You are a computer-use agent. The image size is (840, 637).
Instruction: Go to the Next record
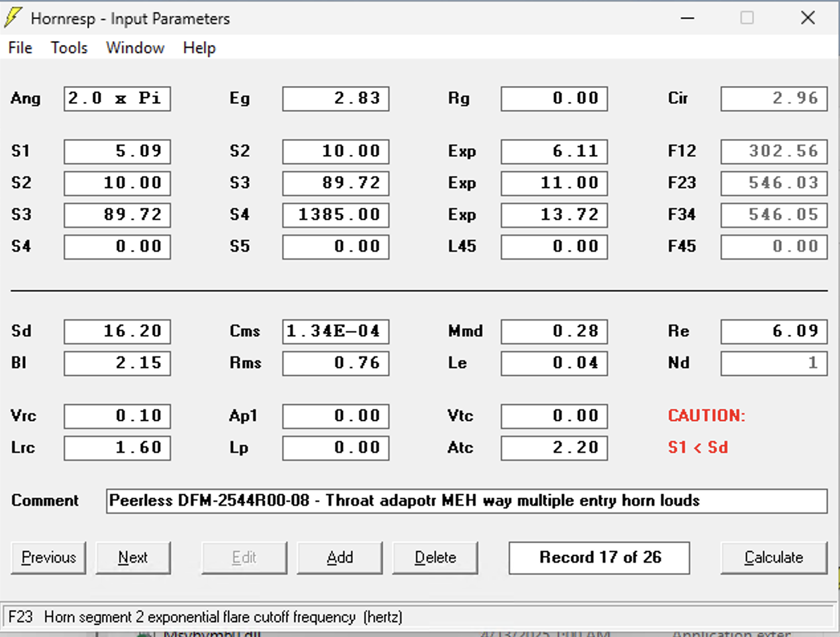pos(133,558)
